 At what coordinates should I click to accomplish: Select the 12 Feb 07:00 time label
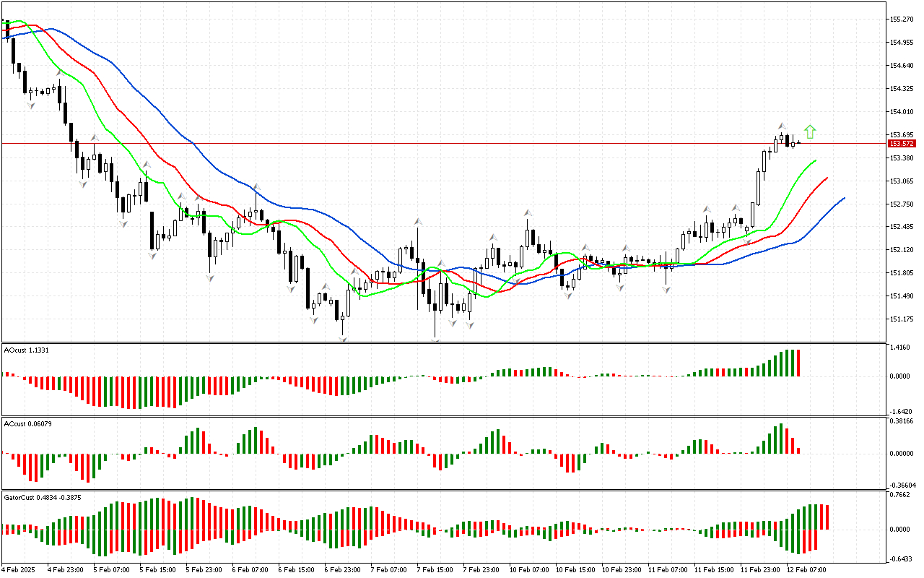[806, 569]
